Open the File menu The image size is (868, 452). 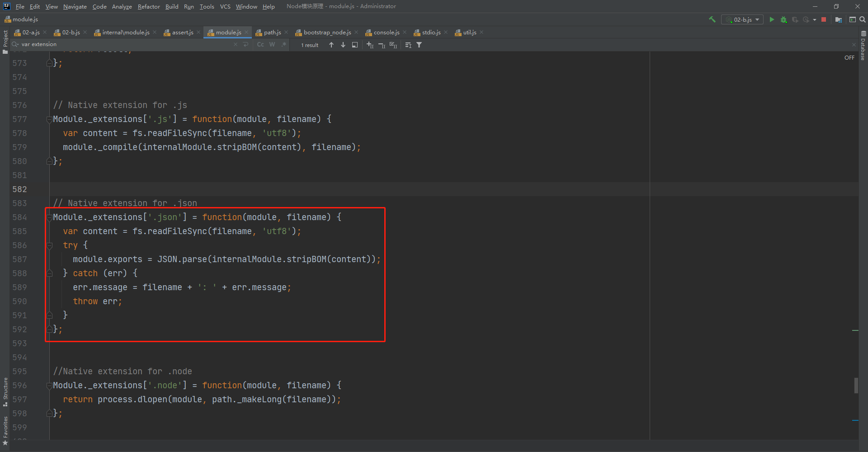(20, 6)
